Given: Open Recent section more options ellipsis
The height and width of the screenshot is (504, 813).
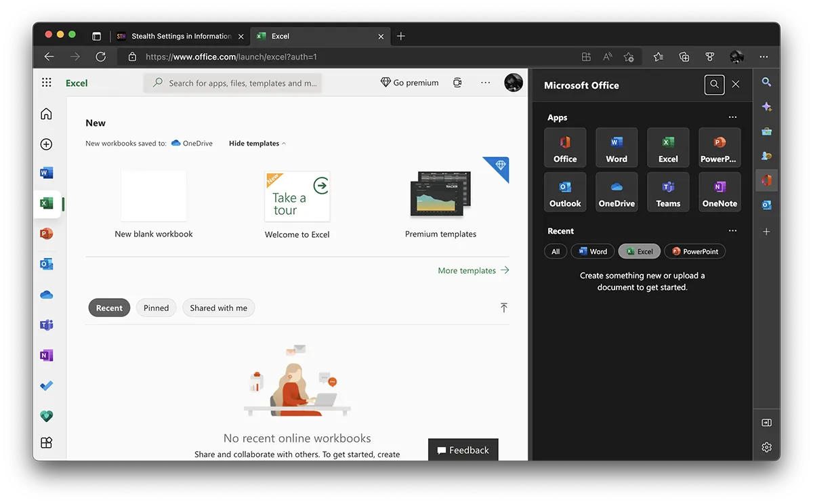Looking at the screenshot, I should (732, 231).
